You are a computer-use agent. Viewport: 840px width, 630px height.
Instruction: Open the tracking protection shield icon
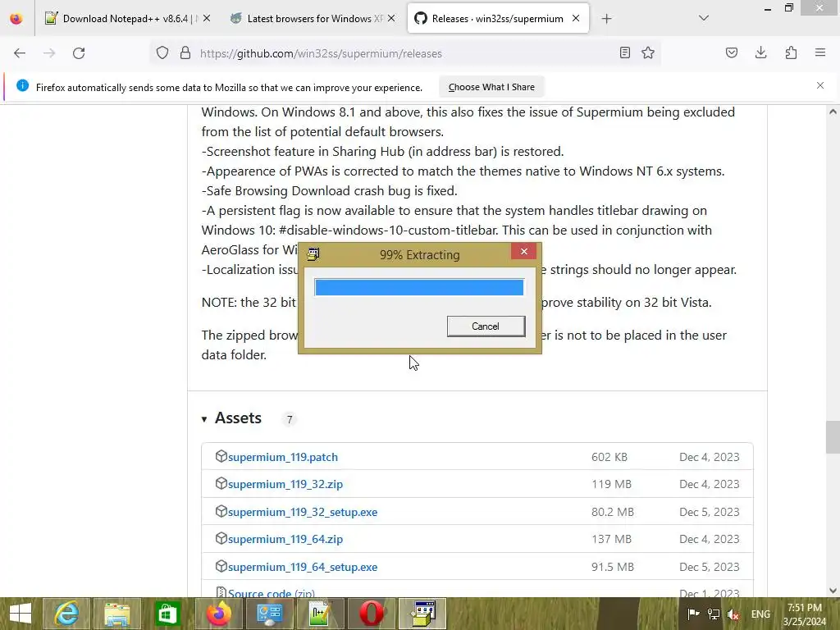tap(162, 53)
